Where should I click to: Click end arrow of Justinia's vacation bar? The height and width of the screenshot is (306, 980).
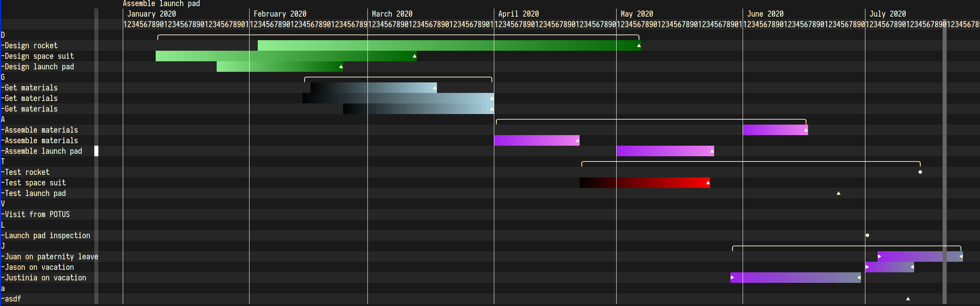click(x=859, y=278)
